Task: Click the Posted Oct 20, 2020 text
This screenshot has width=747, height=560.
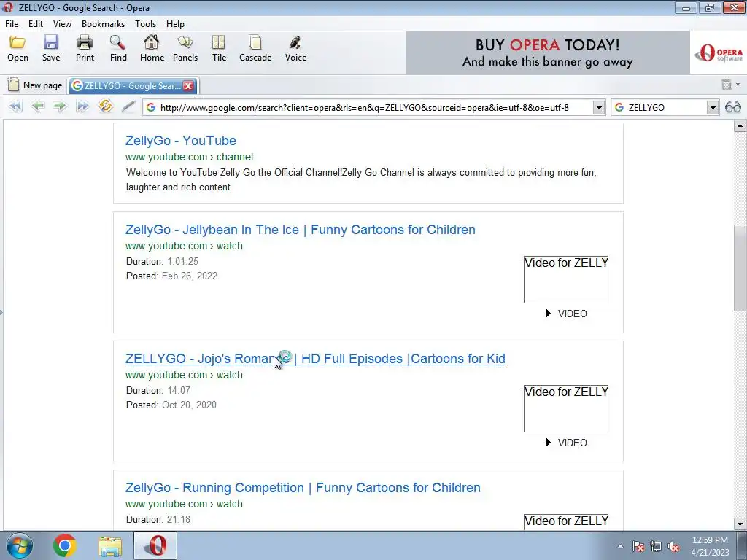Action: point(171,405)
